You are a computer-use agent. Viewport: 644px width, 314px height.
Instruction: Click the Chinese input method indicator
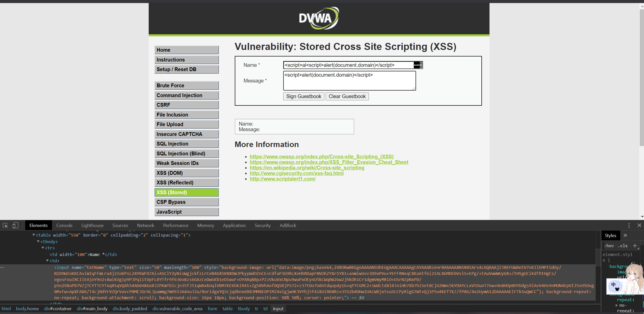(x=613, y=284)
